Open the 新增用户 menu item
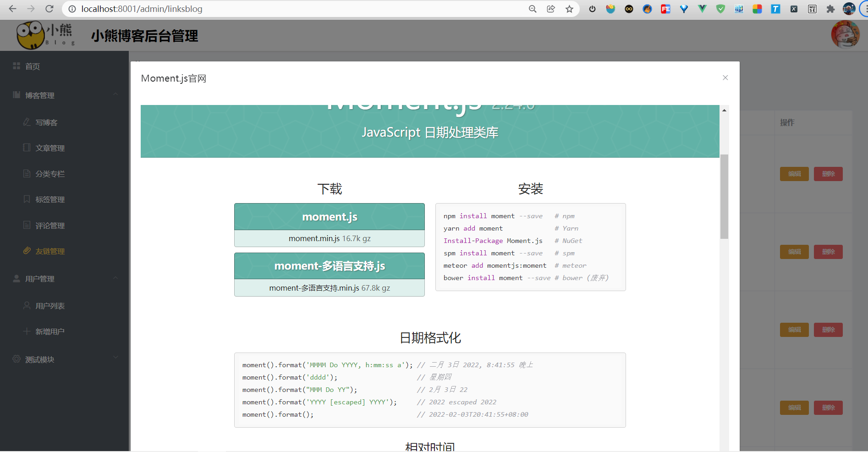Screen dimensions: 868x452 point(64,331)
